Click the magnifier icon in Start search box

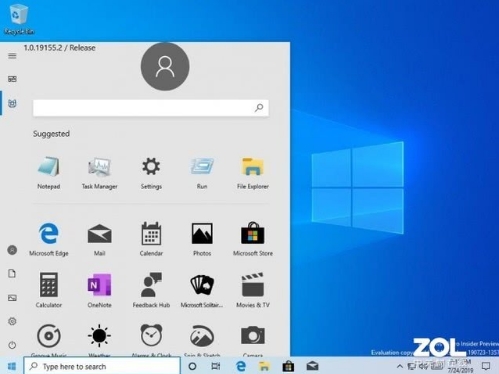(259, 108)
